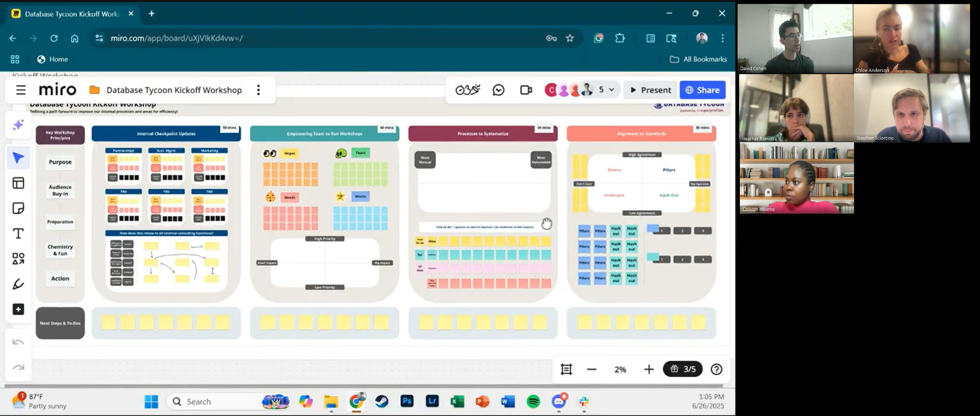This screenshot has width=980, height=416.
Task: Open the reactions and timer icon
Action: coord(469,89)
